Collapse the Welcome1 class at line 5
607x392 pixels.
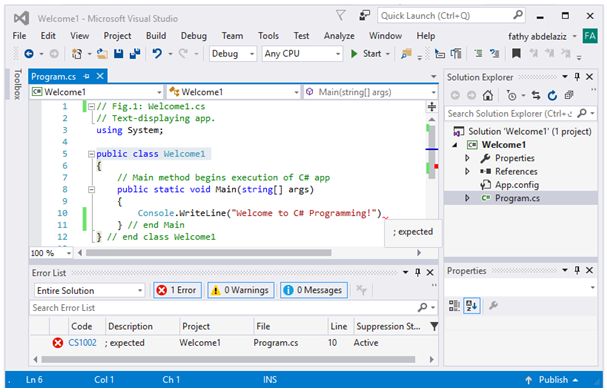point(91,154)
